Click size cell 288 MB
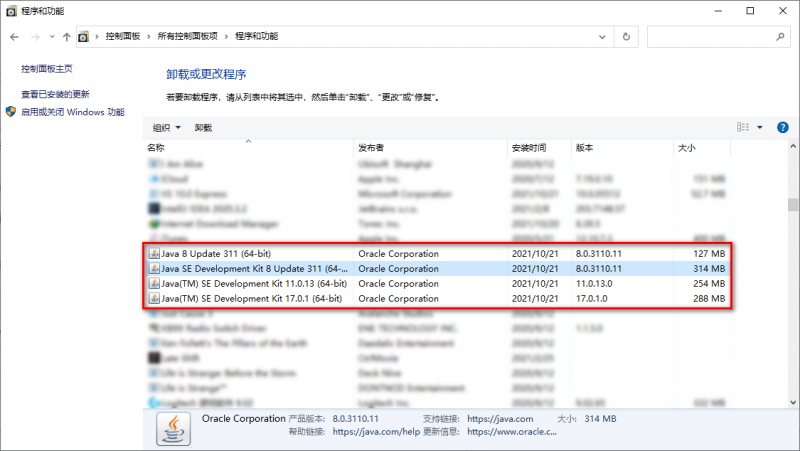This screenshot has width=800, height=451. point(709,298)
